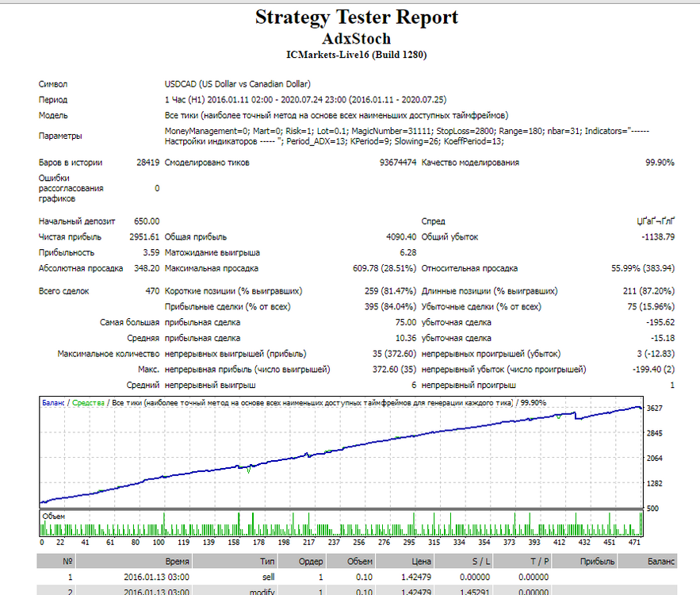Click gross profit value 4090.40
Viewport: 700px width, 595px height.
(401, 236)
